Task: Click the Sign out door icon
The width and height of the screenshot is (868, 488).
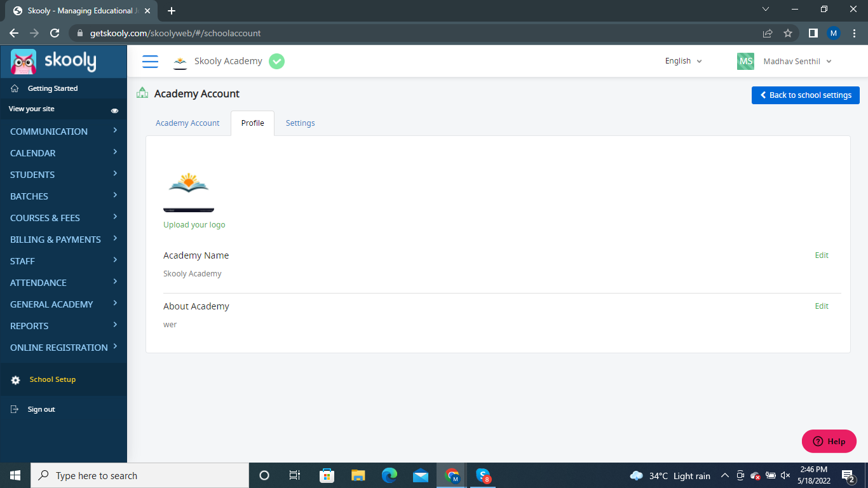Action: pyautogui.click(x=15, y=409)
